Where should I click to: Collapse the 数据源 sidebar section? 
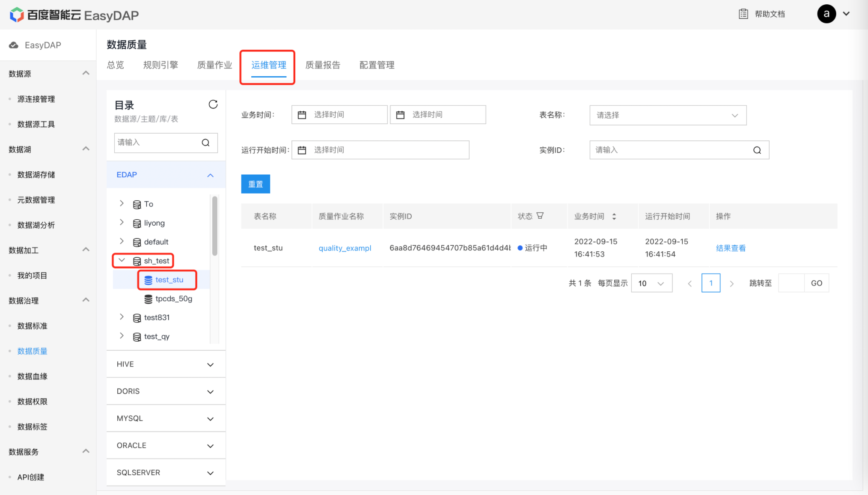86,73
